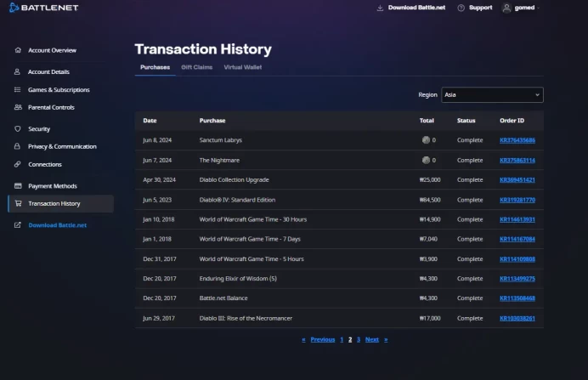Open Connections chain-link icon
This screenshot has height=380, width=588.
point(17,164)
